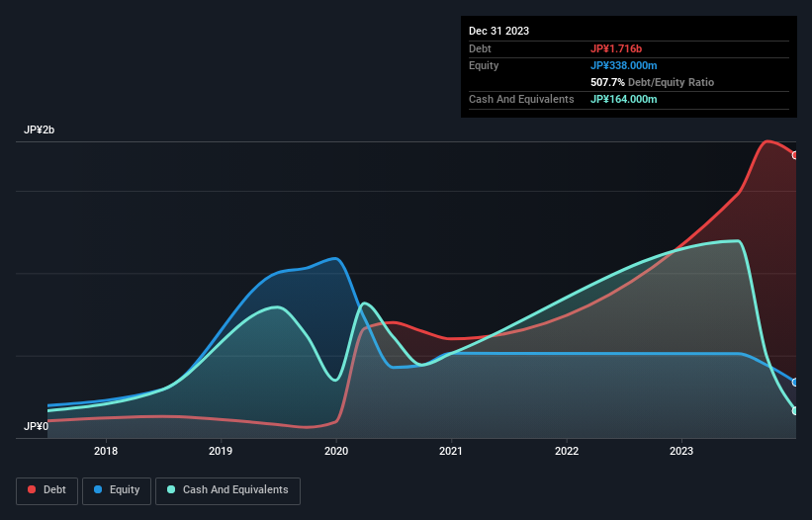Click the 507.7% Debt/Equity Ratio text
812x520 pixels.
[x=652, y=82]
